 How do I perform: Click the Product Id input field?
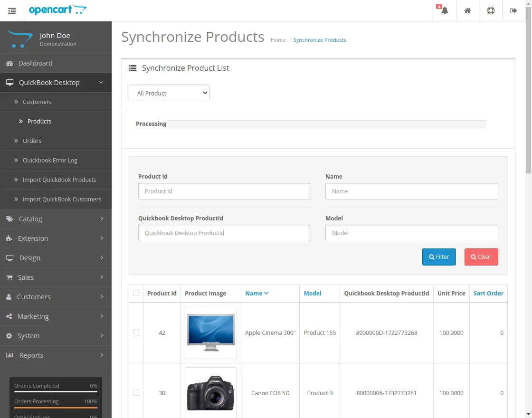pos(224,191)
